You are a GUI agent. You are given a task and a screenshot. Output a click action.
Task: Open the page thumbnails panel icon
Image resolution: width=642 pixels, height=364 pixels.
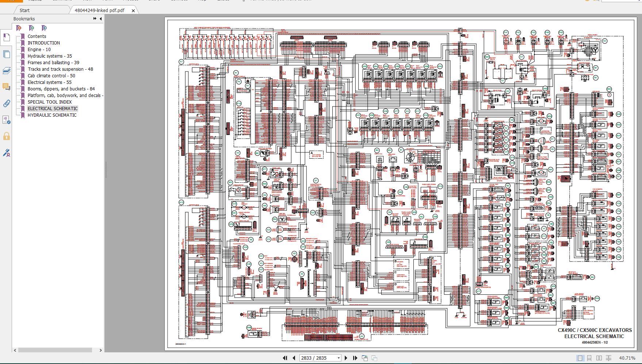pyautogui.click(x=6, y=54)
